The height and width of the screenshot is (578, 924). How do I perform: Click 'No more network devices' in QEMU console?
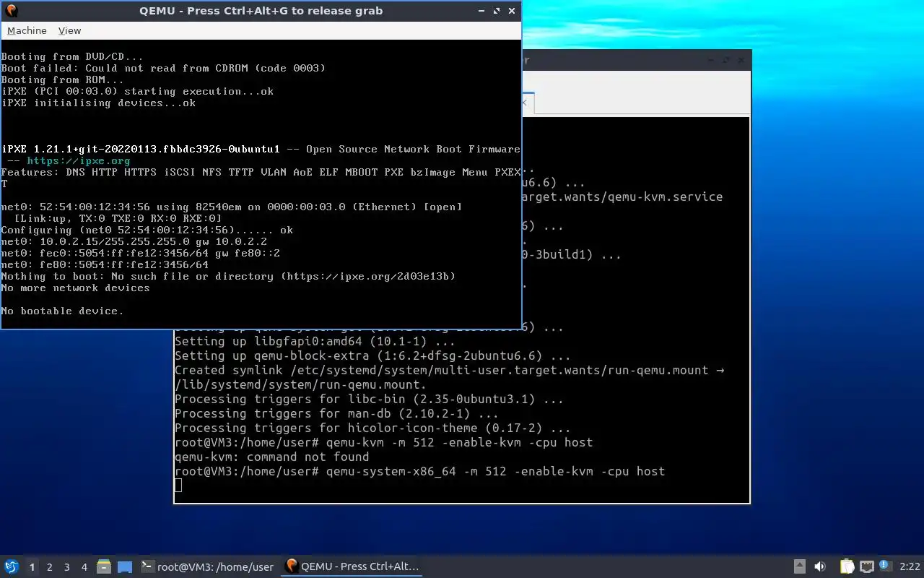(76, 288)
